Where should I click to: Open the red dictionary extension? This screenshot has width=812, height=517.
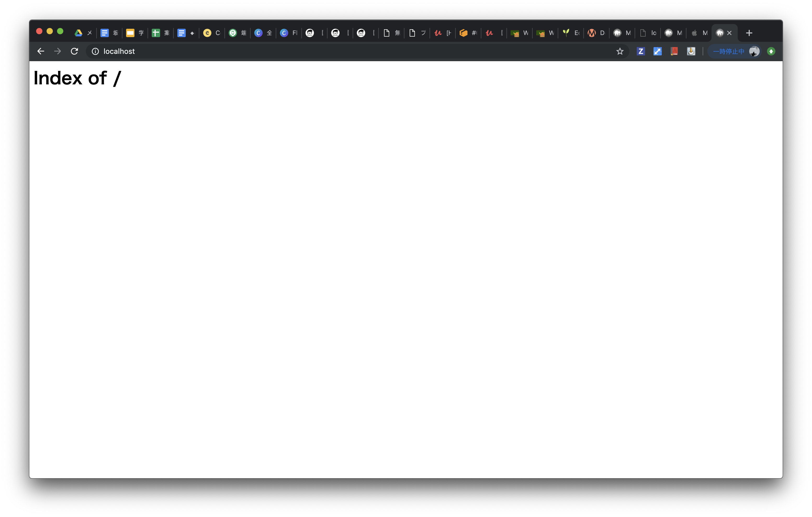pyautogui.click(x=674, y=51)
